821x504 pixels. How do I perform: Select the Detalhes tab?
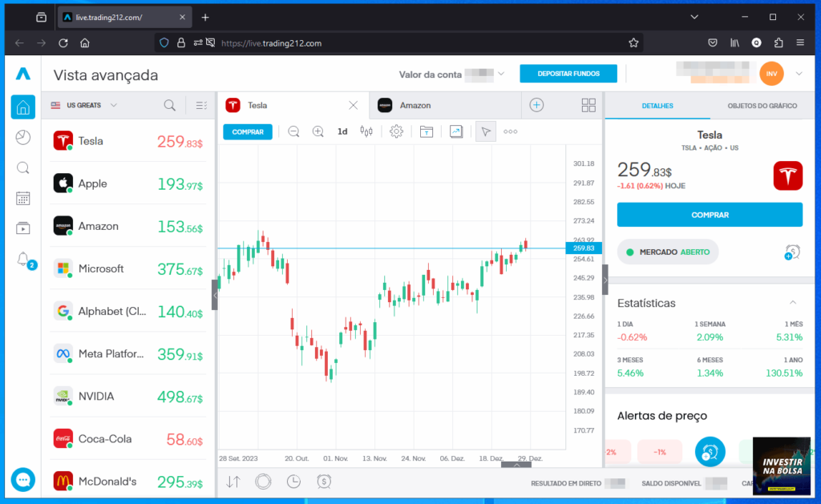657,106
